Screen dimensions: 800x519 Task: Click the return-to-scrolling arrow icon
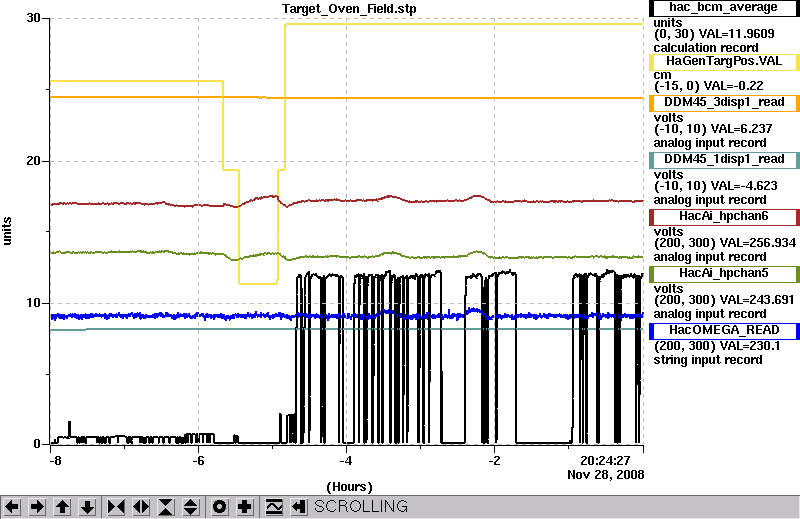(298, 507)
